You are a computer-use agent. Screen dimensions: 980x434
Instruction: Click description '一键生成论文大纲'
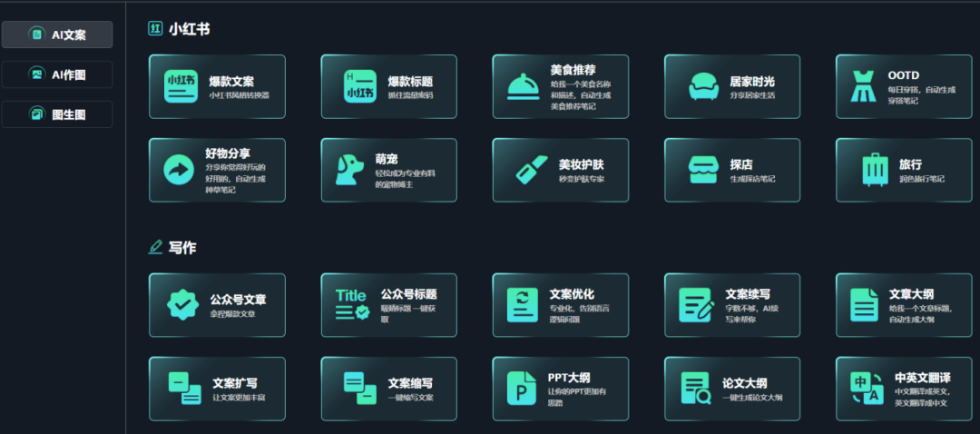752,397
